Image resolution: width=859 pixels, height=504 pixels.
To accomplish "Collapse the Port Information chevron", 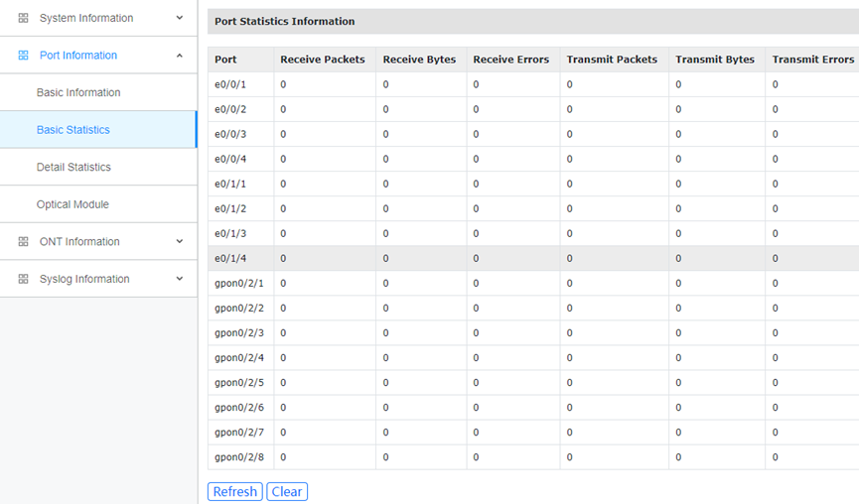I will pos(179,56).
